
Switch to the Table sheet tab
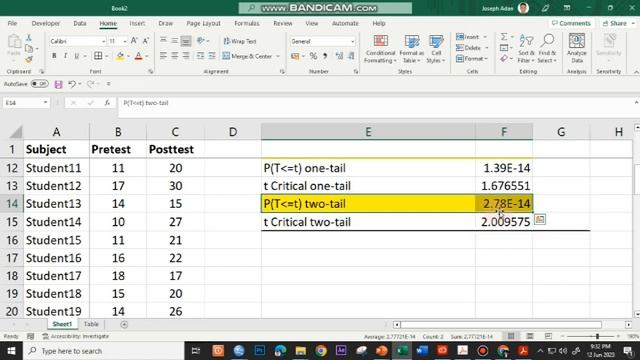[x=91, y=324]
